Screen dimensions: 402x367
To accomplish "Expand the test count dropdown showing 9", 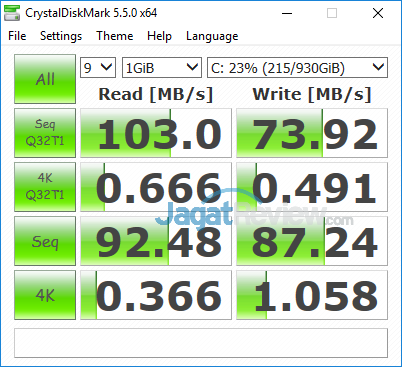I will tap(98, 68).
